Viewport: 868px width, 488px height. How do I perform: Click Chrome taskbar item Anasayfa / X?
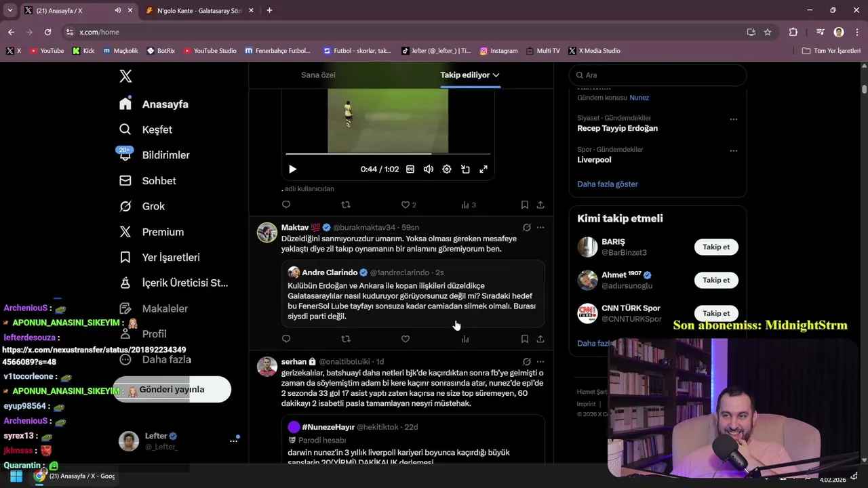pos(75,476)
